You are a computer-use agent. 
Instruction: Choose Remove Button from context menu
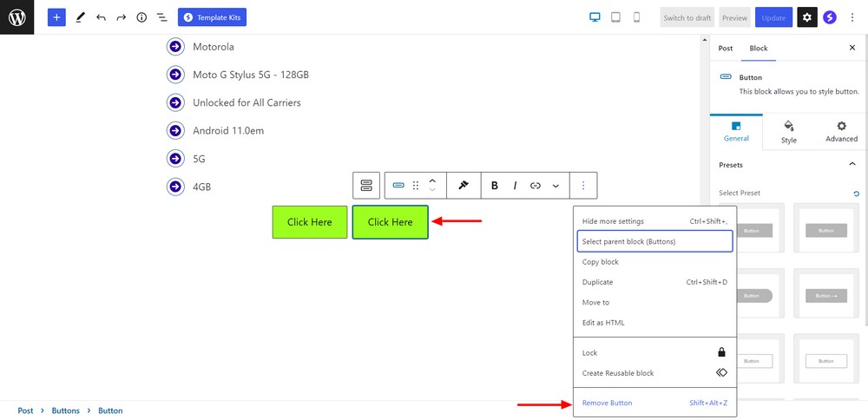point(607,403)
